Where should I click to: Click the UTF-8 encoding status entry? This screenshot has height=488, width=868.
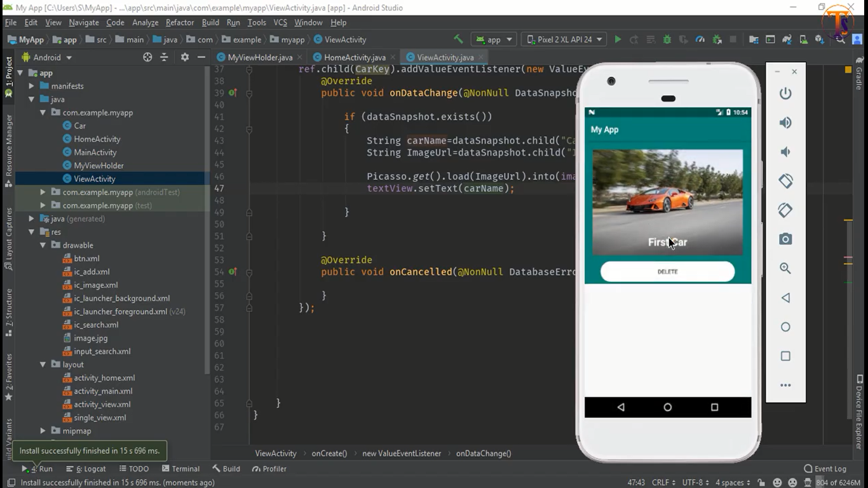tap(695, 482)
